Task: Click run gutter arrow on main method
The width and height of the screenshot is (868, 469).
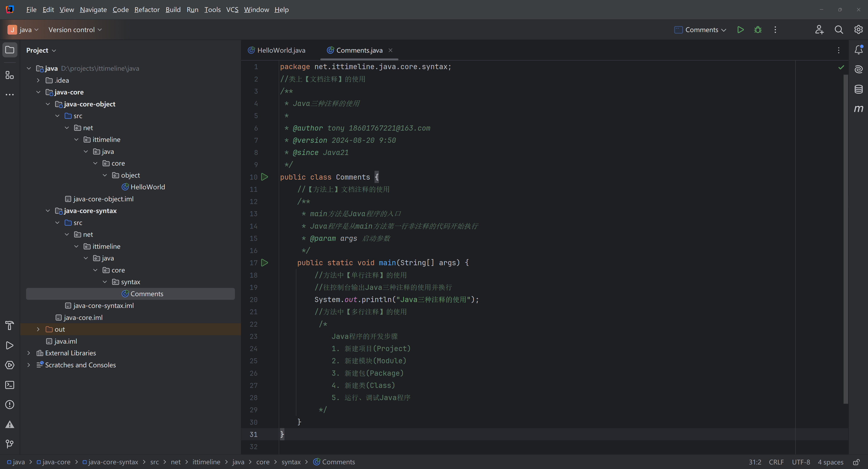Action: [x=265, y=263]
